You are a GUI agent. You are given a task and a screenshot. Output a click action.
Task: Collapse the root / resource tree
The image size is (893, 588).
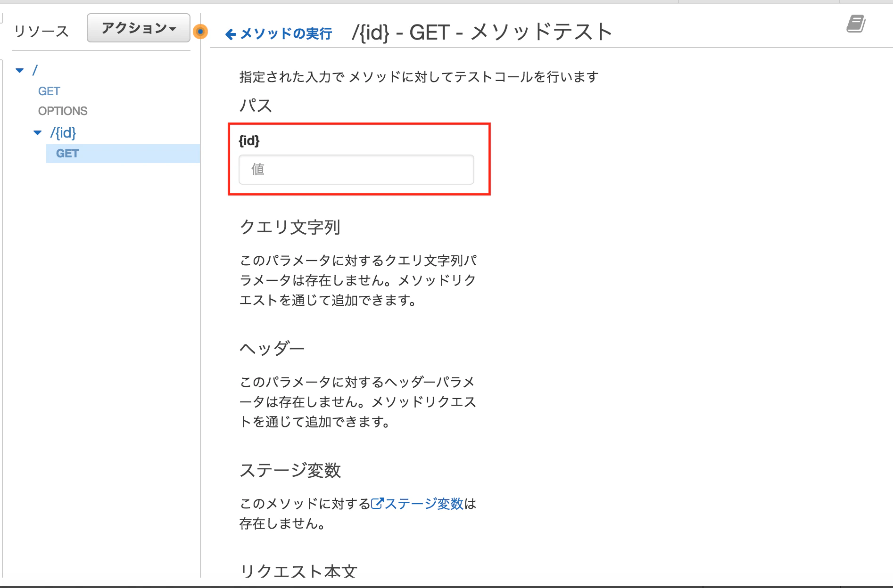tap(19, 71)
